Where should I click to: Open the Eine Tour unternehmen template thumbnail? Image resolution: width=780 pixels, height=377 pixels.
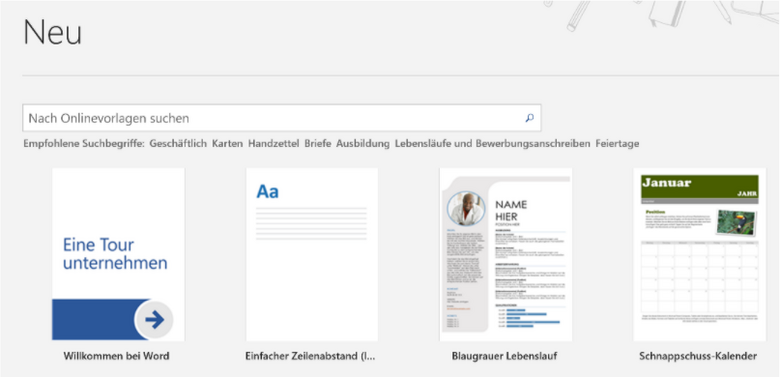(x=118, y=254)
